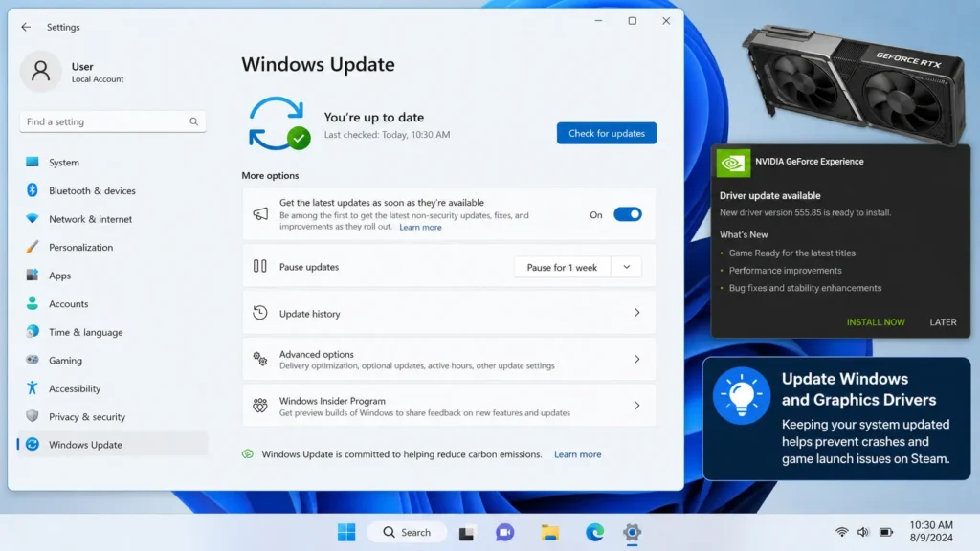Click the Accounts person icon

click(x=32, y=303)
